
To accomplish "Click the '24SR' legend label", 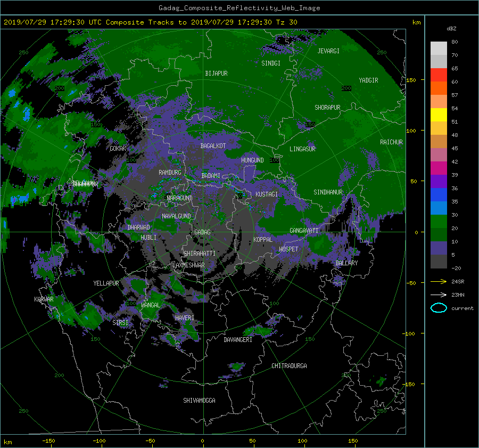I will pyautogui.click(x=458, y=282).
